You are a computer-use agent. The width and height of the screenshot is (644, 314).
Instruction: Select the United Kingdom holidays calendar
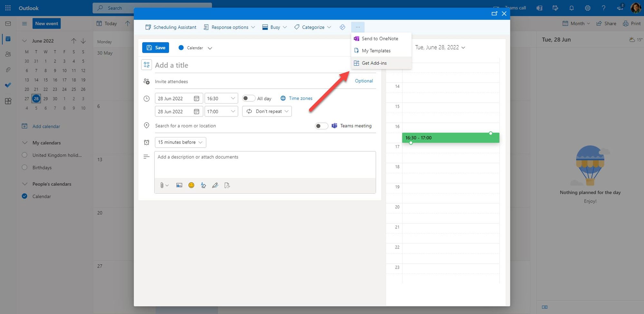pos(24,155)
